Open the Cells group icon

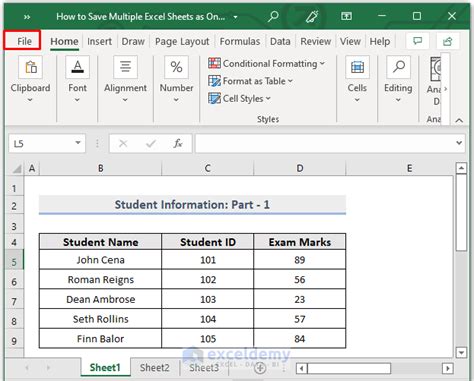357,68
